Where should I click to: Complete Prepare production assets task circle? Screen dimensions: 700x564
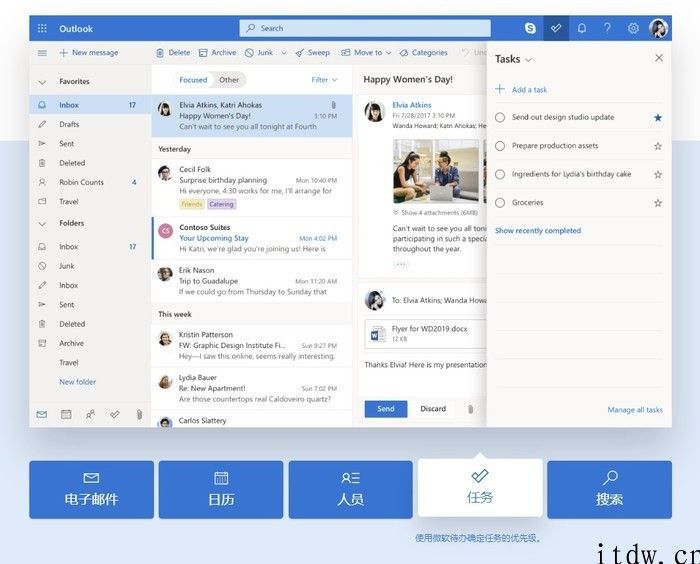pos(500,146)
